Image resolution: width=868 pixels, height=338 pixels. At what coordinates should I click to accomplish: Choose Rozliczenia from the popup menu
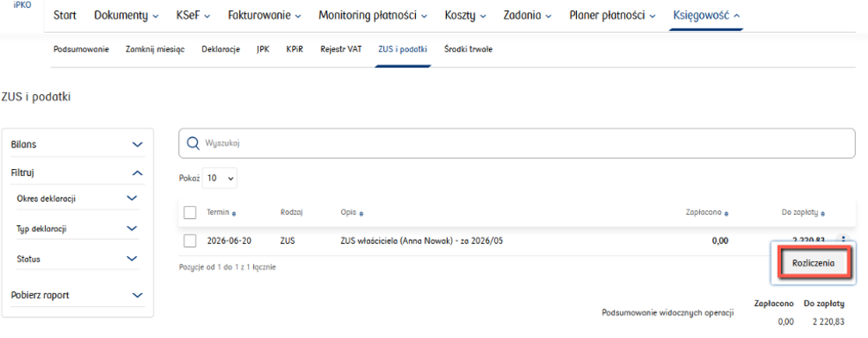pyautogui.click(x=813, y=264)
